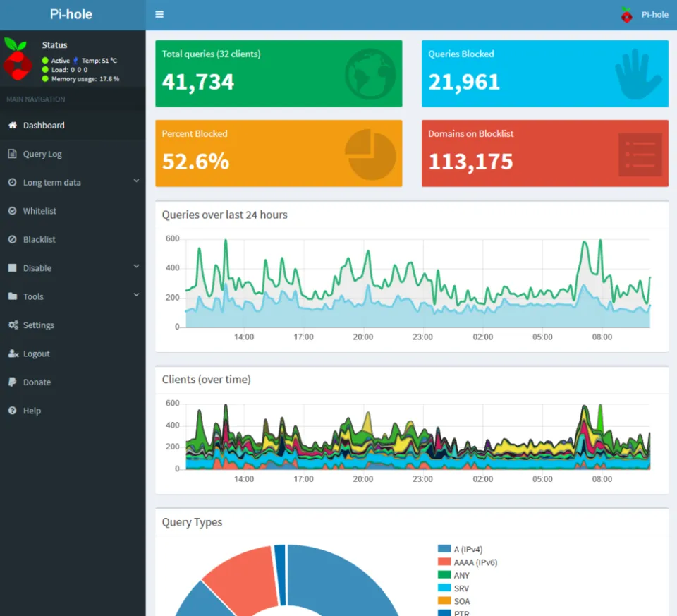677x616 pixels.
Task: Click the Dashboard home icon
Action: (13, 126)
